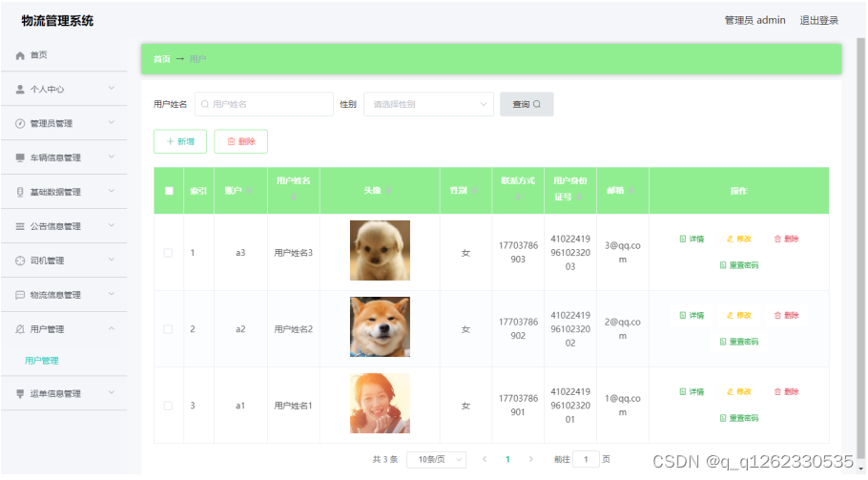
Task: Click 重置密码 for user a3
Action: 739,265
